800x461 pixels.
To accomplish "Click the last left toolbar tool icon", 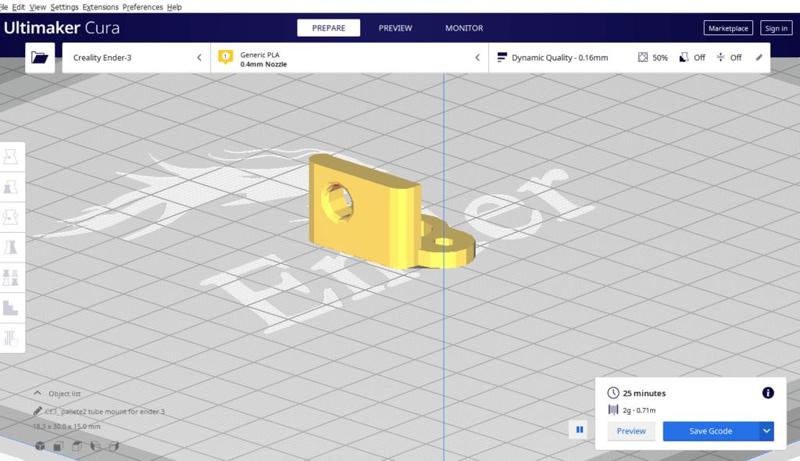I will point(11,338).
